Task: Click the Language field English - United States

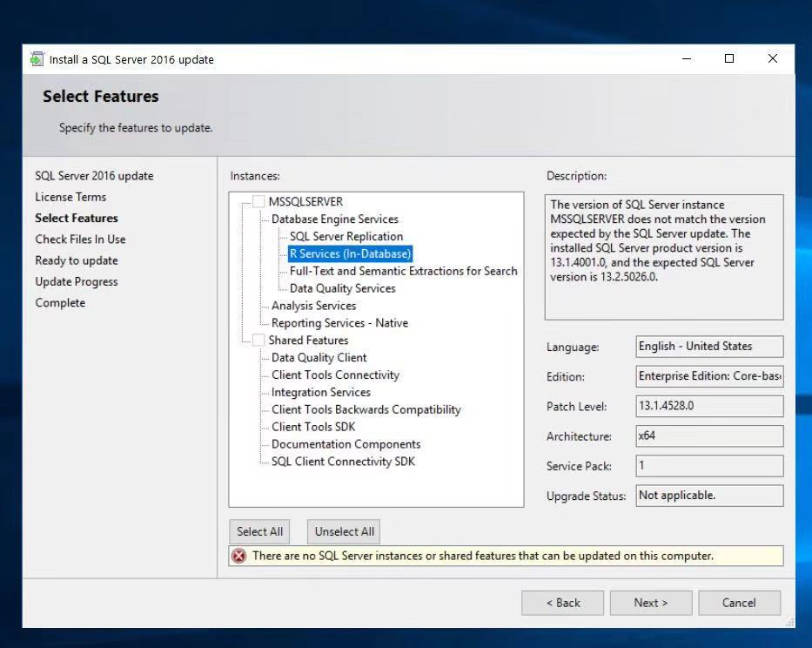Action: click(709, 347)
